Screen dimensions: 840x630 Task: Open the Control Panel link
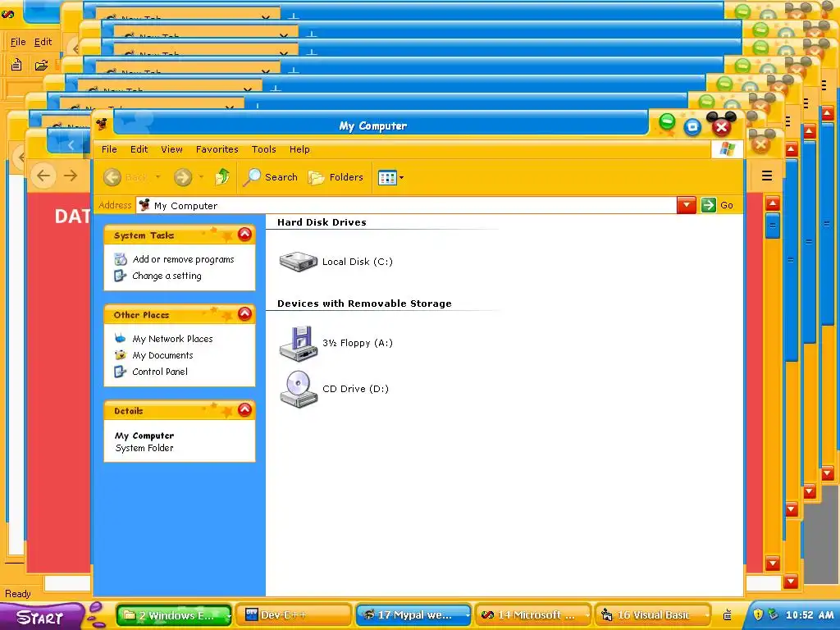pyautogui.click(x=160, y=372)
